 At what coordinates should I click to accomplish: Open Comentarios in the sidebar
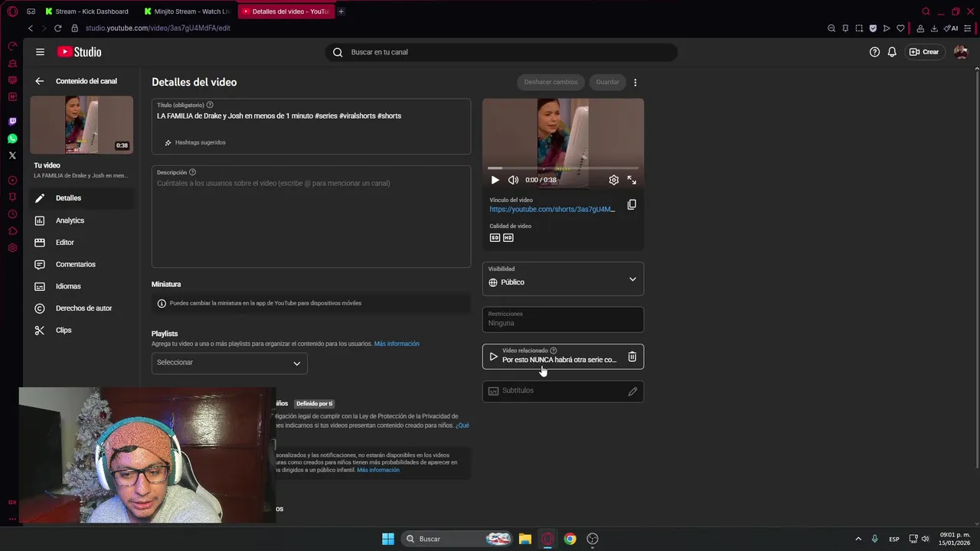[81, 264]
